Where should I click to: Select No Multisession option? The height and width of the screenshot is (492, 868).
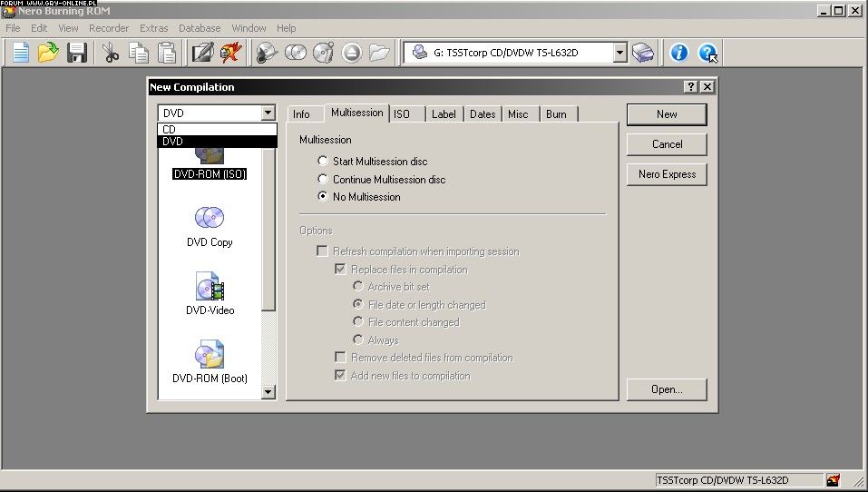tap(358, 197)
